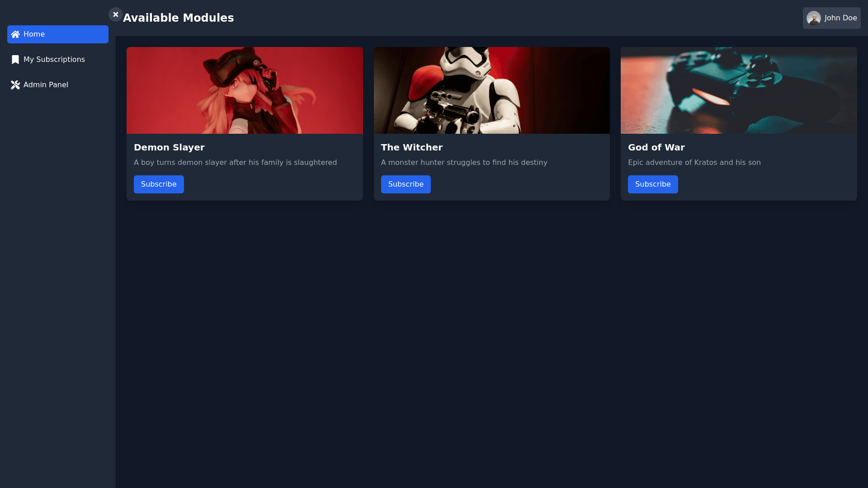Close the sidebar with X button
The image size is (868, 488).
[116, 14]
